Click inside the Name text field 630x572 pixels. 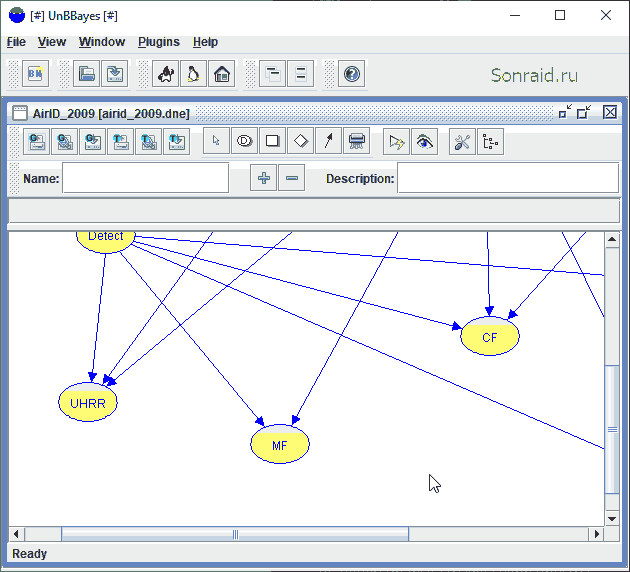[145, 178]
